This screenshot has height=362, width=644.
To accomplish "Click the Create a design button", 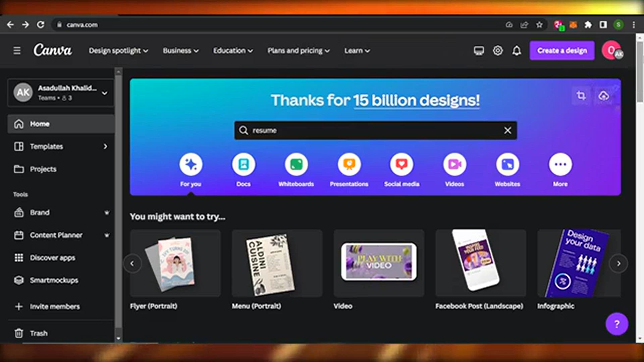I will pyautogui.click(x=562, y=51).
